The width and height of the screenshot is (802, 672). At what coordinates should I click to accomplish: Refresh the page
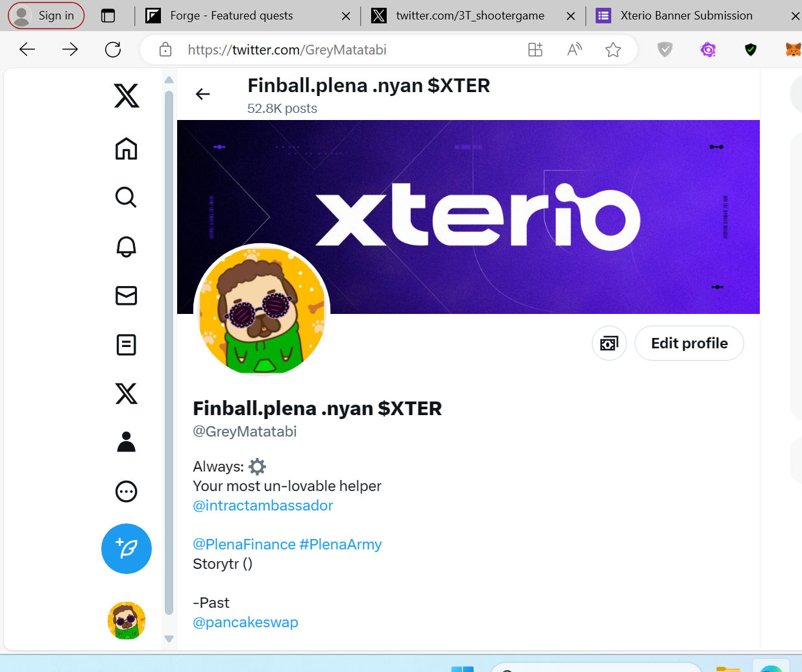[113, 49]
